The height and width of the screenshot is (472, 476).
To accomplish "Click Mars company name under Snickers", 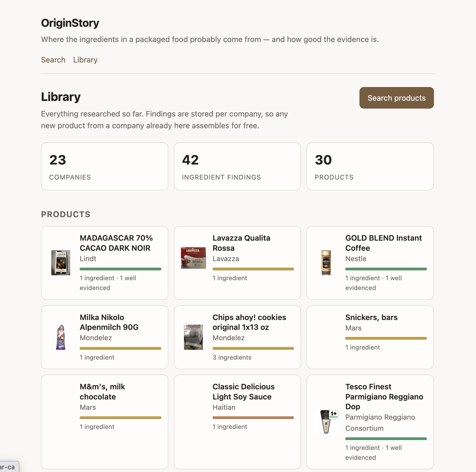I will [x=353, y=328].
